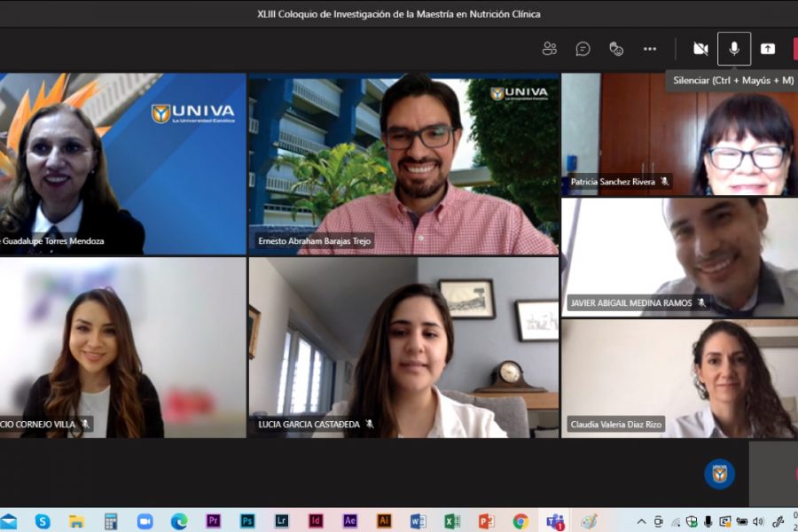Select Guadalupe Torres Mendoza's video tile
This screenshot has height=532, width=798.
(x=122, y=163)
